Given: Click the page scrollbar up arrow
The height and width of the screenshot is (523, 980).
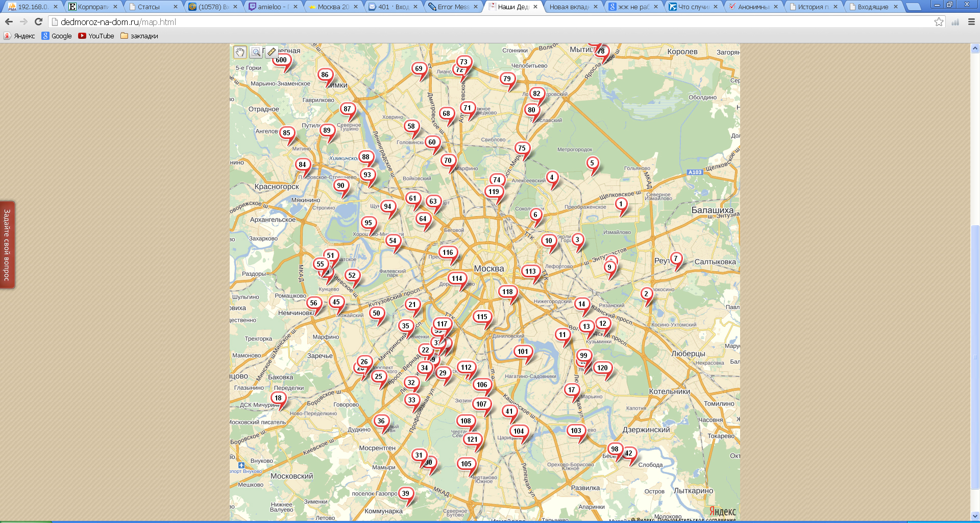Looking at the screenshot, I should (975, 49).
